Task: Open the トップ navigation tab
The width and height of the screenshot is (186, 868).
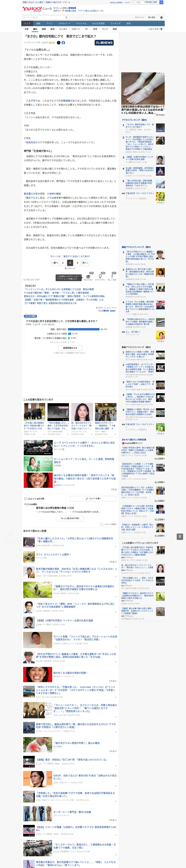Action: [27, 24]
